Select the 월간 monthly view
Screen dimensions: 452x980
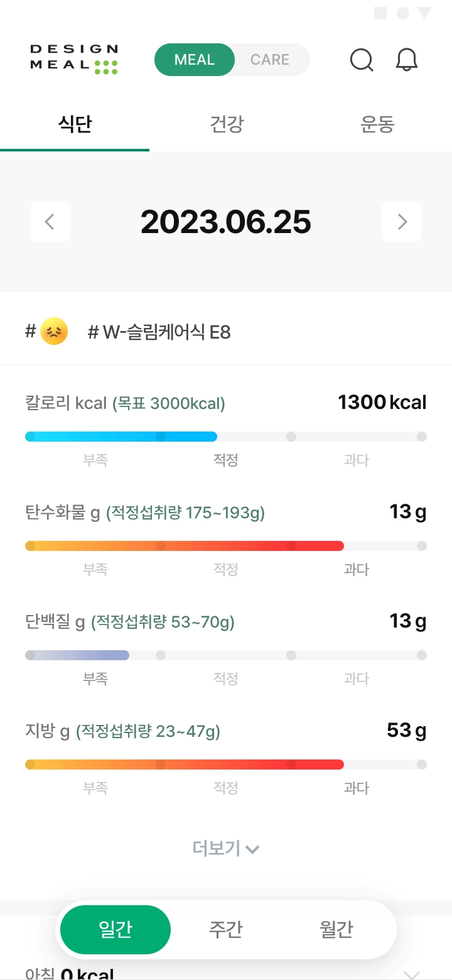pyautogui.click(x=336, y=929)
